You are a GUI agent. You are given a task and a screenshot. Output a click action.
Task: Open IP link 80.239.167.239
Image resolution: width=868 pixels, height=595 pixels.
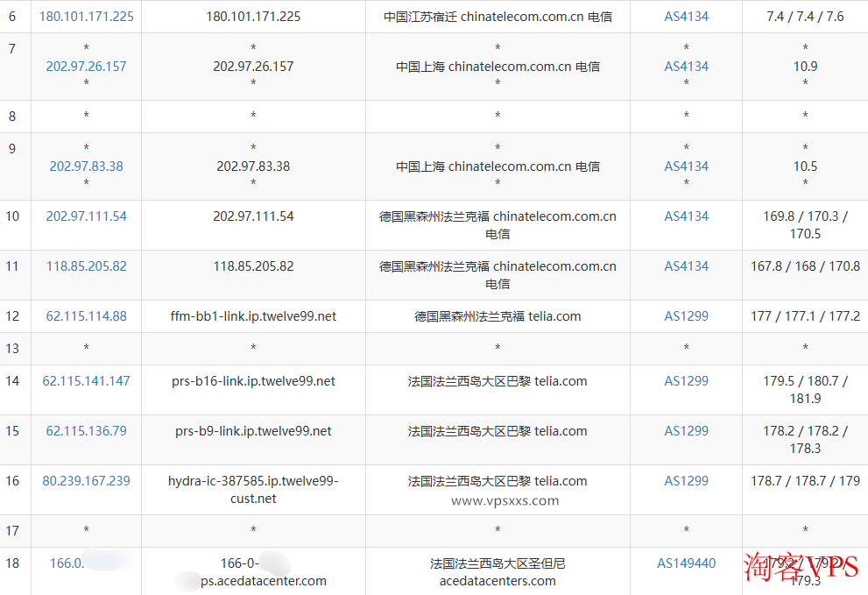[x=87, y=481]
